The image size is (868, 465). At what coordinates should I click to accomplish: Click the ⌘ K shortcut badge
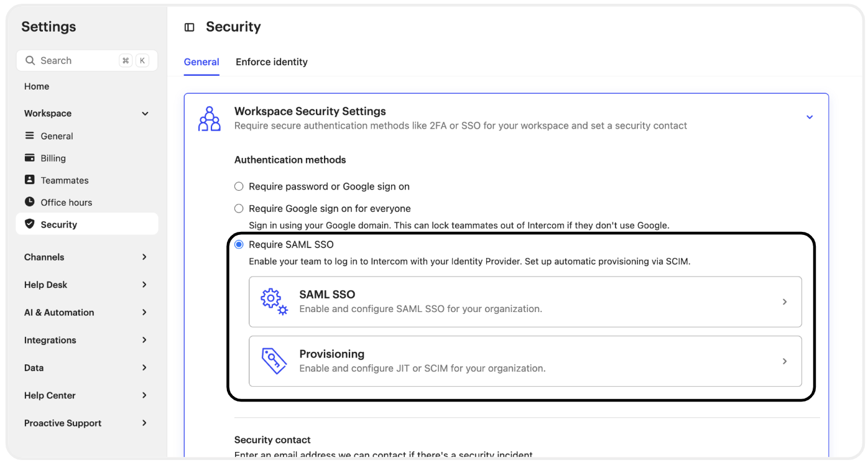[x=134, y=60]
